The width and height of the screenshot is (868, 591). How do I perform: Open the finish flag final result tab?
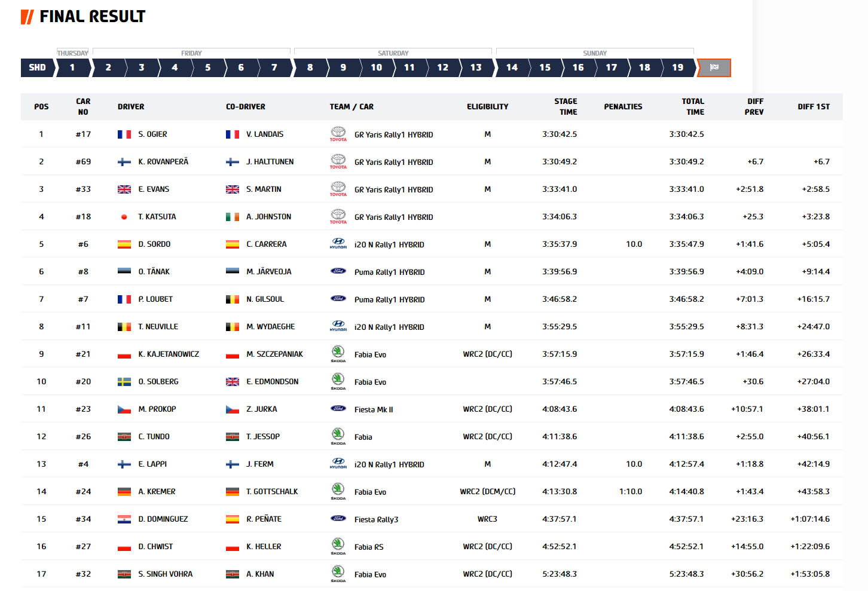714,68
